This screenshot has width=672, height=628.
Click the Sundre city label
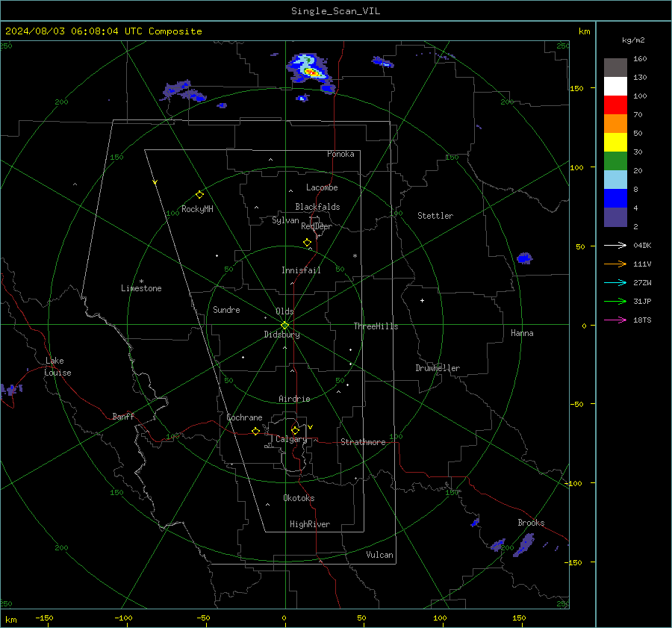[226, 310]
